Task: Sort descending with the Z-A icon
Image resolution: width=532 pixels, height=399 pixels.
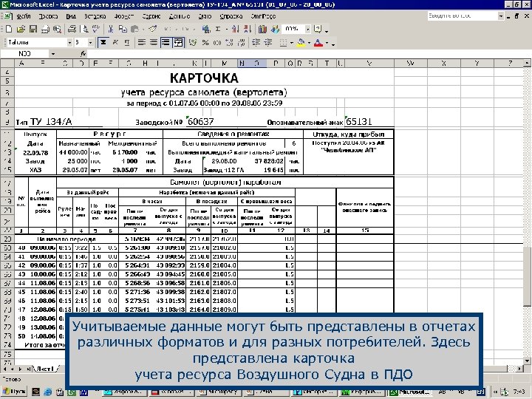Action: 248,29
